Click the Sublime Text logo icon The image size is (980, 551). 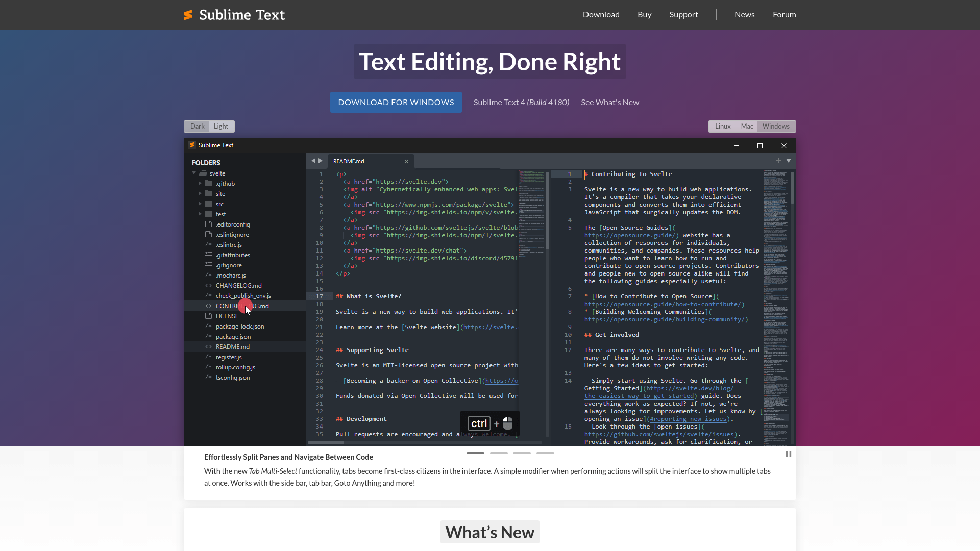pyautogui.click(x=188, y=15)
